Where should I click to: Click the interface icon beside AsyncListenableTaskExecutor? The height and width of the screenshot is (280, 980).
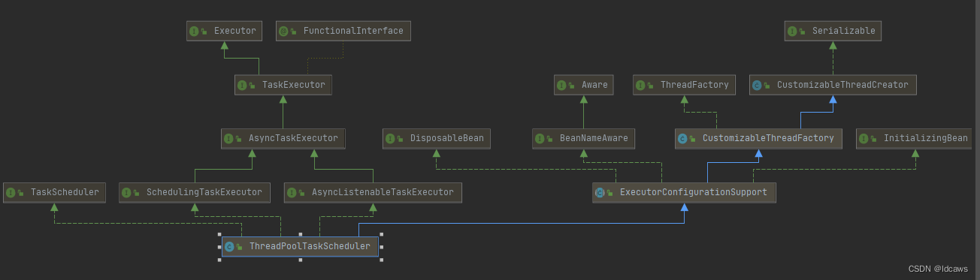[292, 193]
